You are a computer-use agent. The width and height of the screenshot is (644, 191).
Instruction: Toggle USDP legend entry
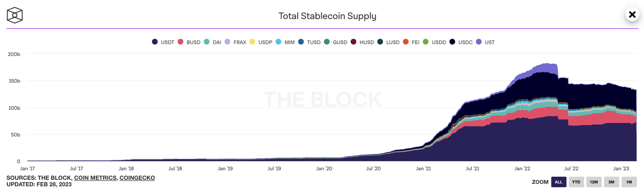click(x=261, y=42)
